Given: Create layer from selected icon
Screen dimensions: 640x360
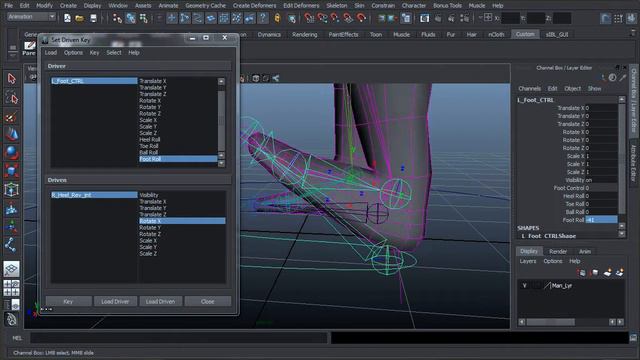Looking at the screenshot, I should tap(620, 272).
